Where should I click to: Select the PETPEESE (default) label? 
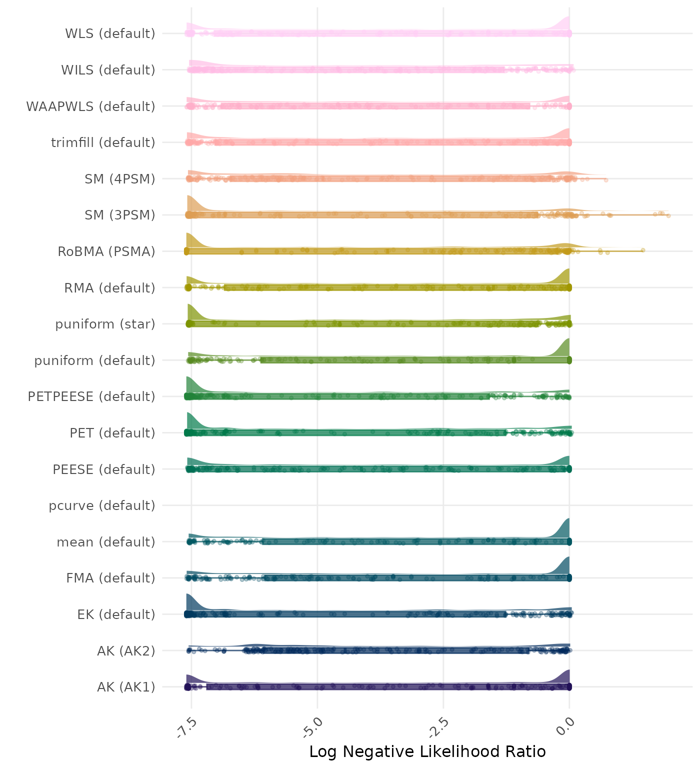pos(91,397)
